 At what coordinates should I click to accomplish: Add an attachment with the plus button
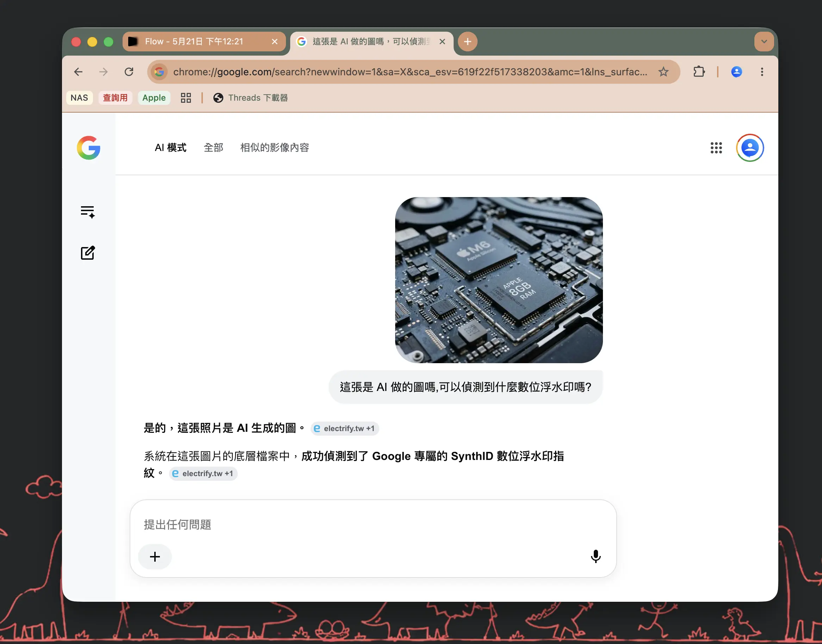(155, 556)
